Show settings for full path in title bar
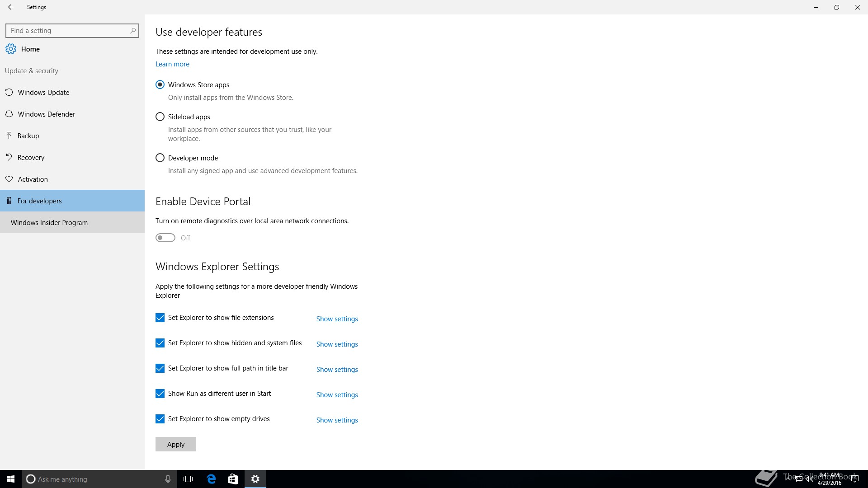The height and width of the screenshot is (488, 868). [x=337, y=370]
